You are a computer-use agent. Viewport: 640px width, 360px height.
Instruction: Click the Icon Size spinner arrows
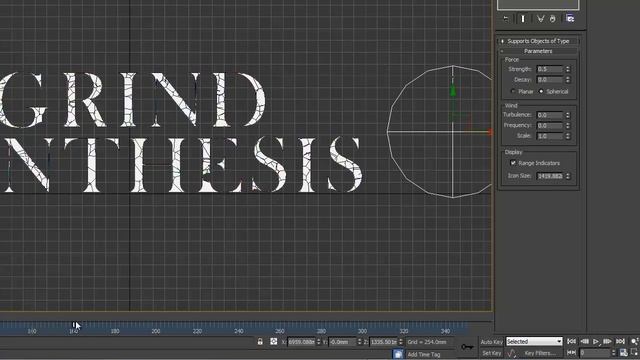[568, 176]
